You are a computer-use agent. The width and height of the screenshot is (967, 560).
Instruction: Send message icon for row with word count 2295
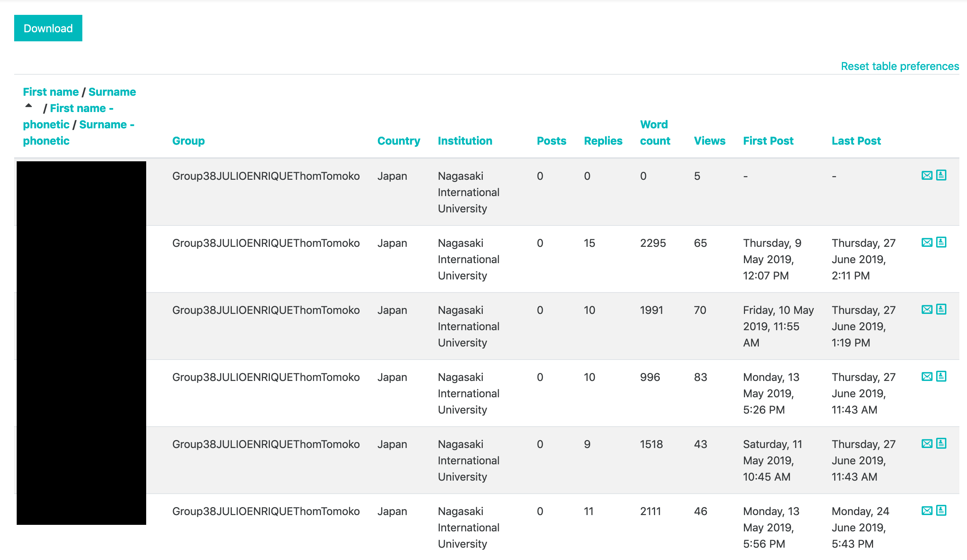[x=927, y=242]
